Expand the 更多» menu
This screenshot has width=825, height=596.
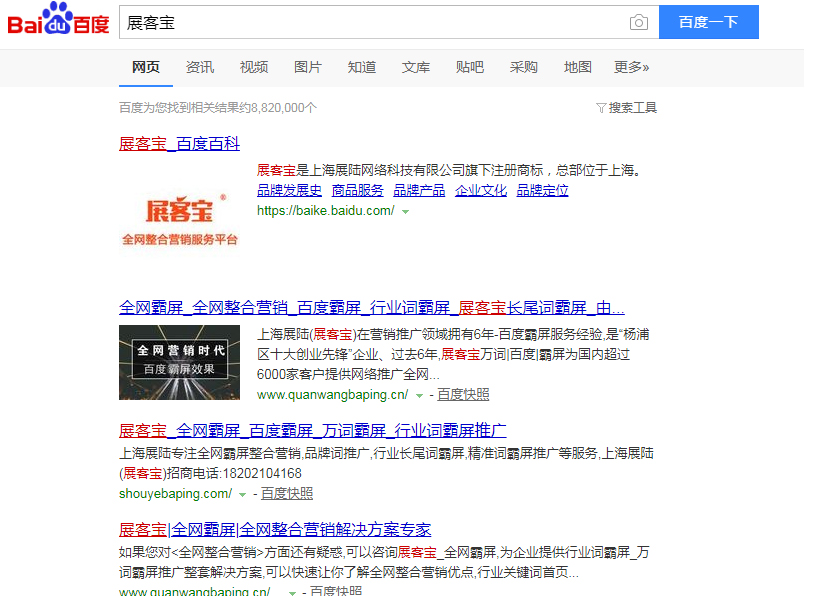631,67
